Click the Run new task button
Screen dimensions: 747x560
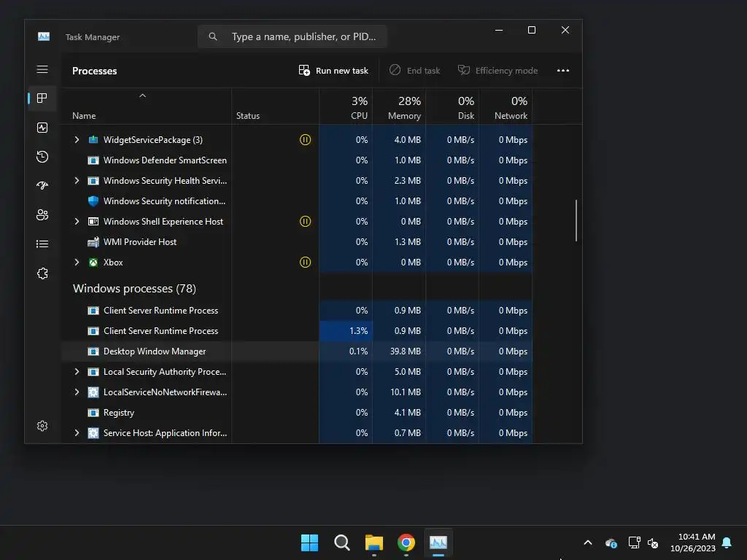pyautogui.click(x=333, y=71)
